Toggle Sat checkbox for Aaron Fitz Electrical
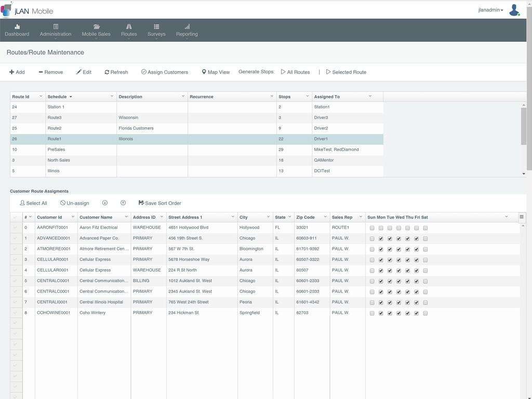 click(425, 228)
